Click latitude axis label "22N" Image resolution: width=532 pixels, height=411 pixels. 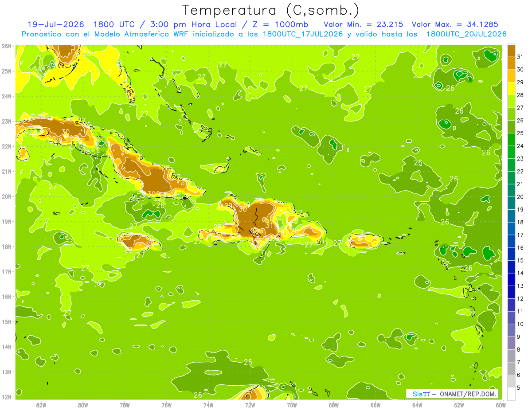(7, 146)
